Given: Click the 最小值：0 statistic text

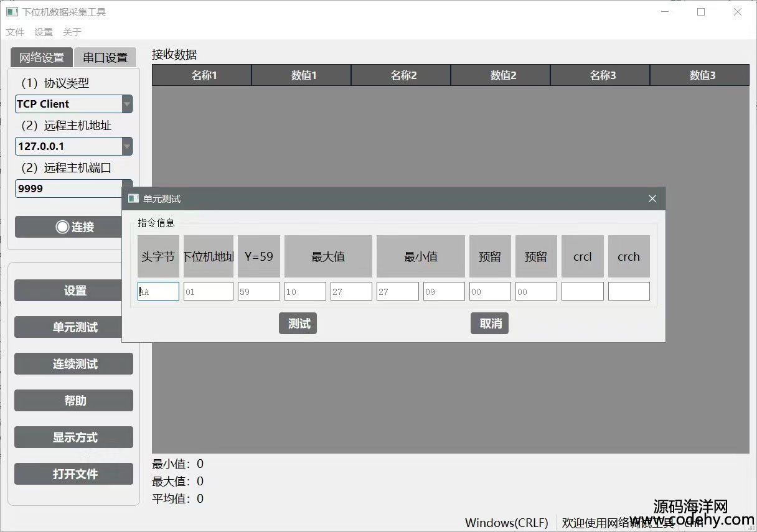Looking at the screenshot, I should pos(177,464).
